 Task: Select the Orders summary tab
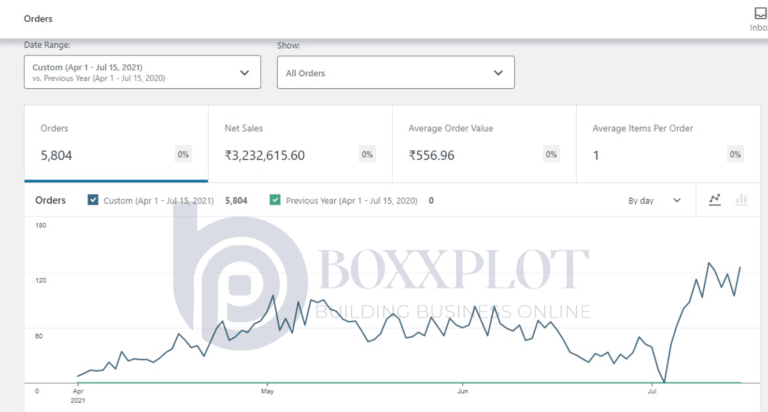coord(115,143)
